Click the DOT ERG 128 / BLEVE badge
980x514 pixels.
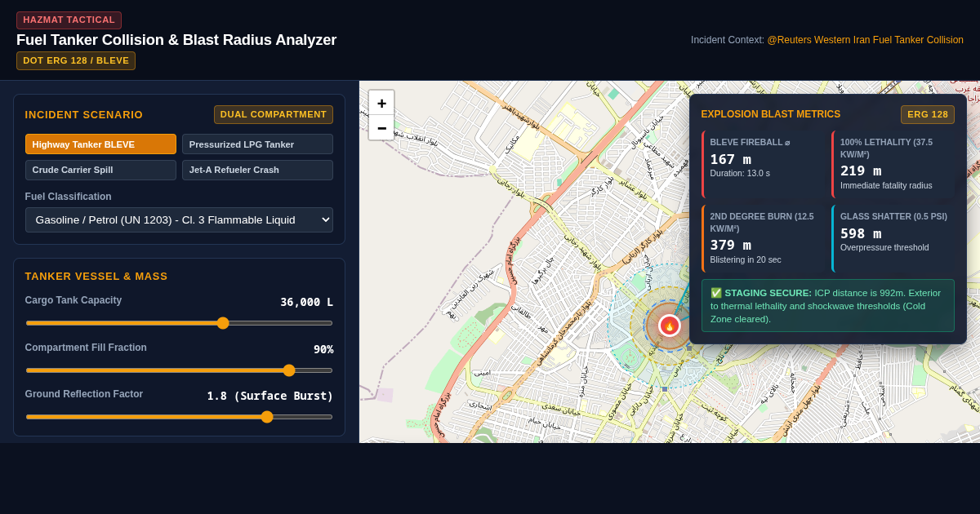pyautogui.click(x=76, y=61)
